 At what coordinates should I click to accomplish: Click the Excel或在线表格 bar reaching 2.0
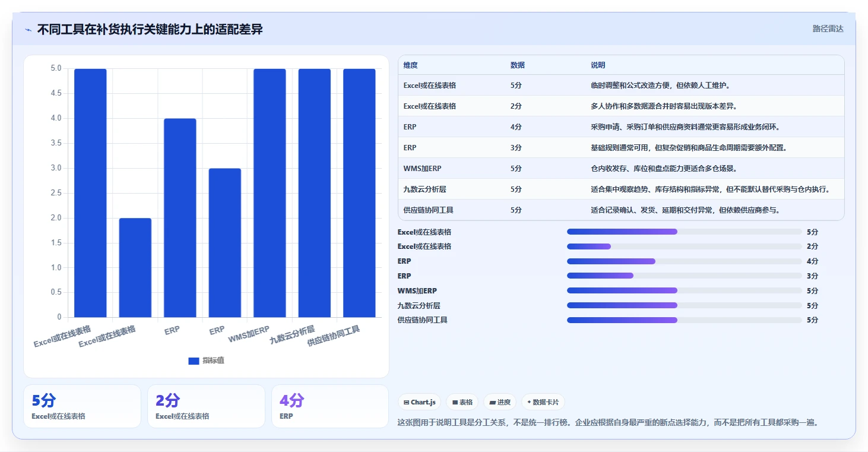click(x=135, y=268)
